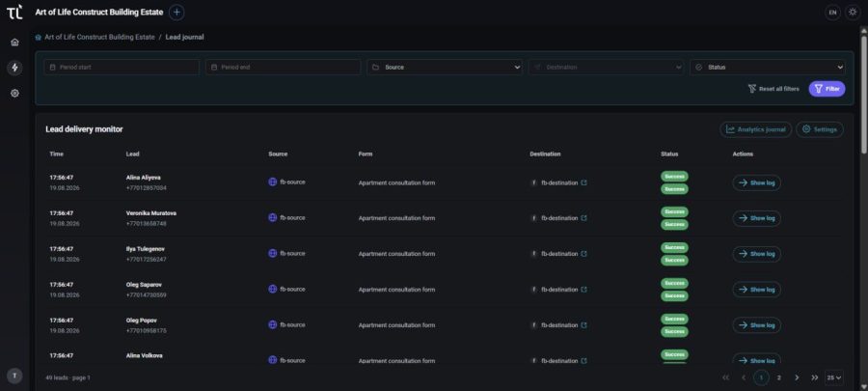Show log for Veronika Muratova

click(757, 218)
